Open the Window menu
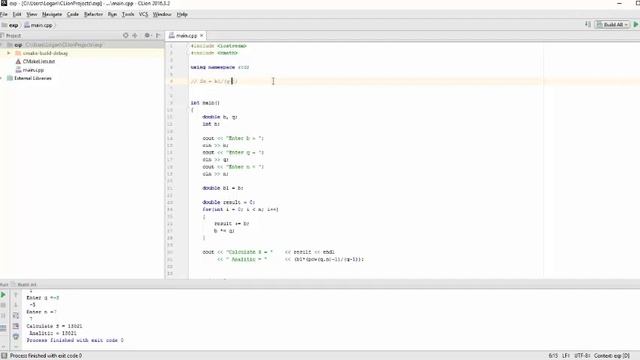This screenshot has width=640, height=360. (162, 14)
